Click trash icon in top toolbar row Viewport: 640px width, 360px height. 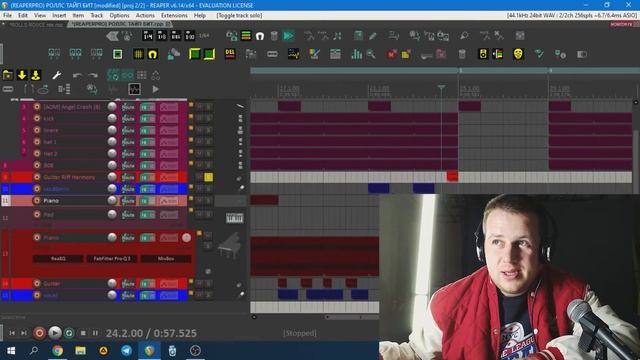coord(274,36)
